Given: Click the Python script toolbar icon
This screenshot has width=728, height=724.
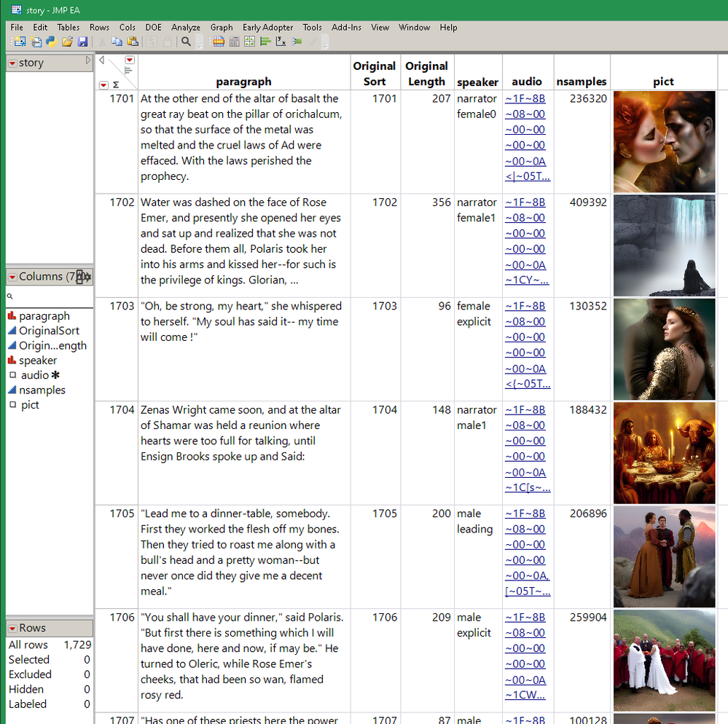Looking at the screenshot, I should point(51,42).
